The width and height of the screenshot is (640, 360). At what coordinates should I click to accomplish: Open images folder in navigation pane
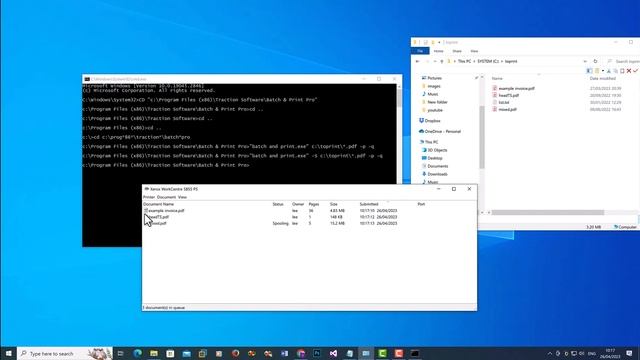pyautogui.click(x=434, y=86)
